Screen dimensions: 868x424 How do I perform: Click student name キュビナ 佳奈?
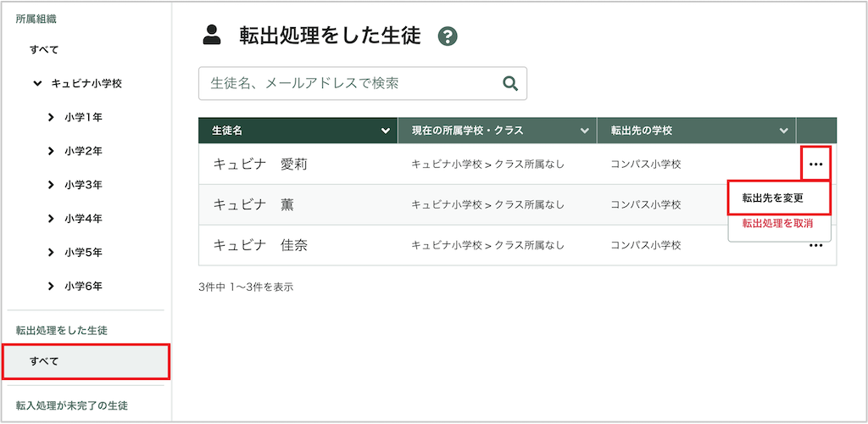tap(260, 245)
